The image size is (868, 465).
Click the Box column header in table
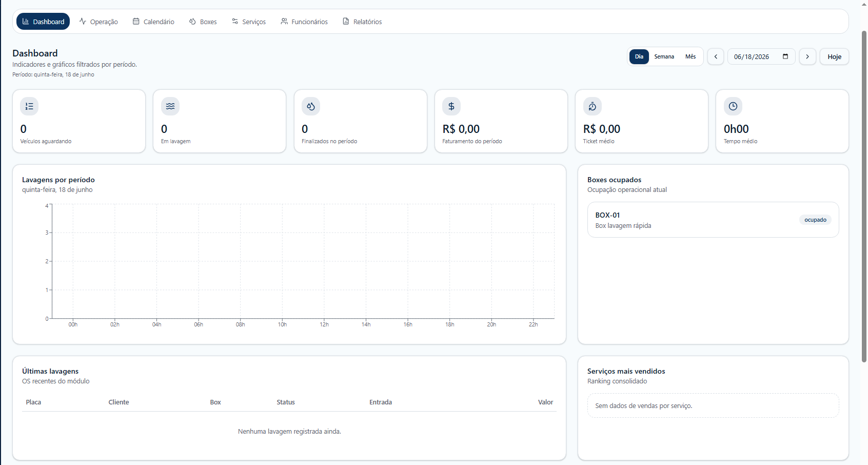tap(215, 402)
